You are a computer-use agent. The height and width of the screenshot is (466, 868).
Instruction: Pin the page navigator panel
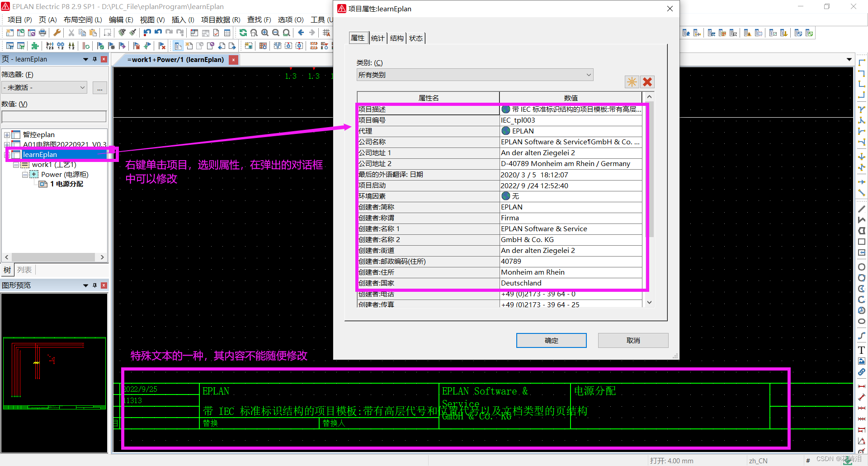point(94,59)
